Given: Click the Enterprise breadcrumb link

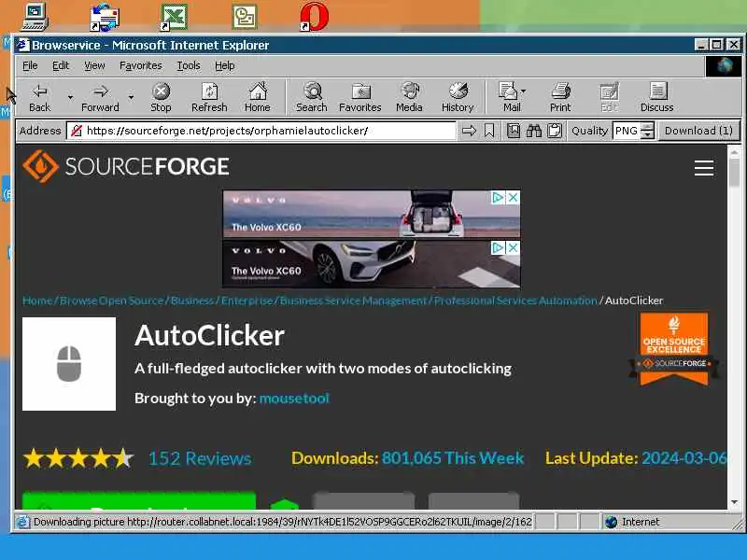Looking at the screenshot, I should (x=247, y=301).
